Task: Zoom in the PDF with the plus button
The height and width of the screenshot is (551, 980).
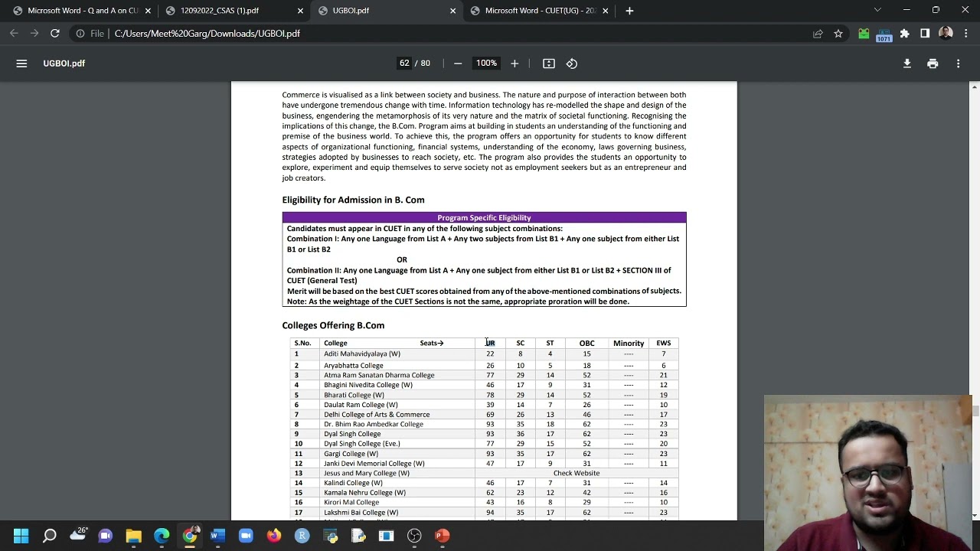Action: pos(514,64)
